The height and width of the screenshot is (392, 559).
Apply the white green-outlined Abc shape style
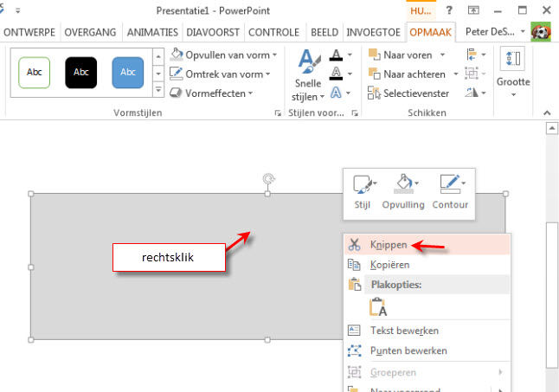pos(35,73)
